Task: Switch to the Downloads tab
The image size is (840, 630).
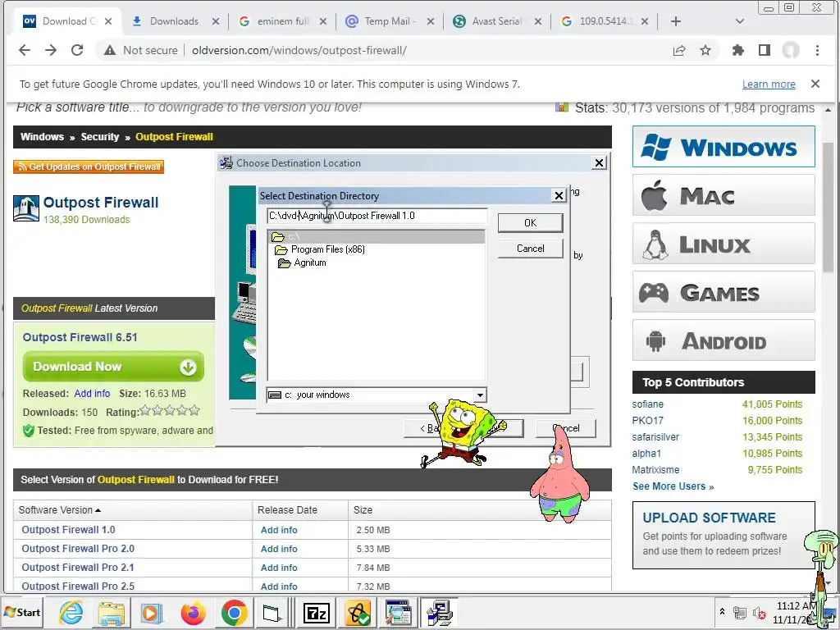Action: (x=174, y=21)
